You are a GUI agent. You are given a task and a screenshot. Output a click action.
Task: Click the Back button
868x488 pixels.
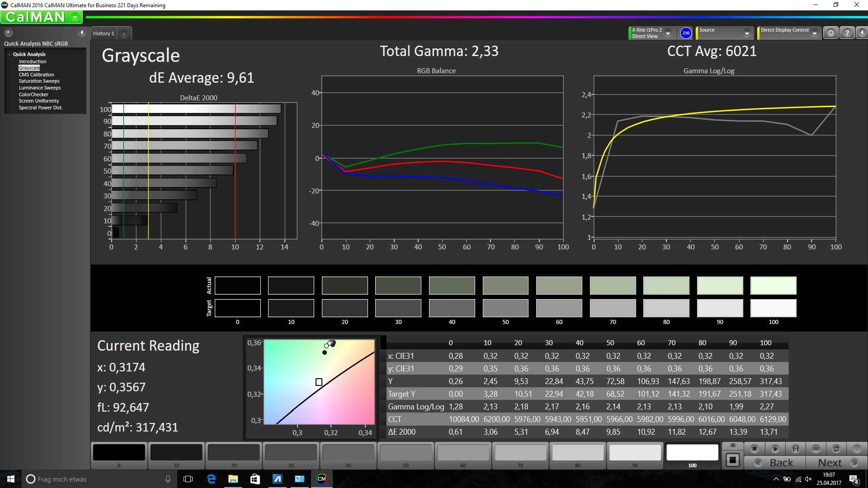[x=775, y=463]
